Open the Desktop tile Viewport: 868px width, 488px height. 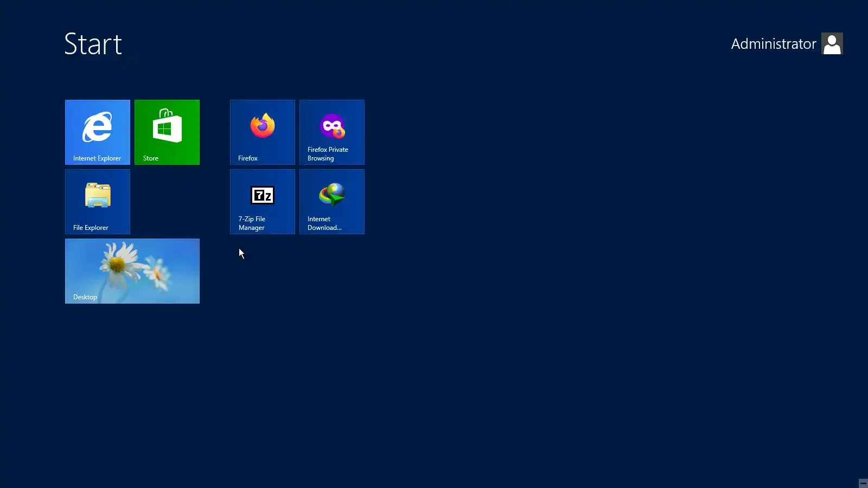(x=132, y=271)
